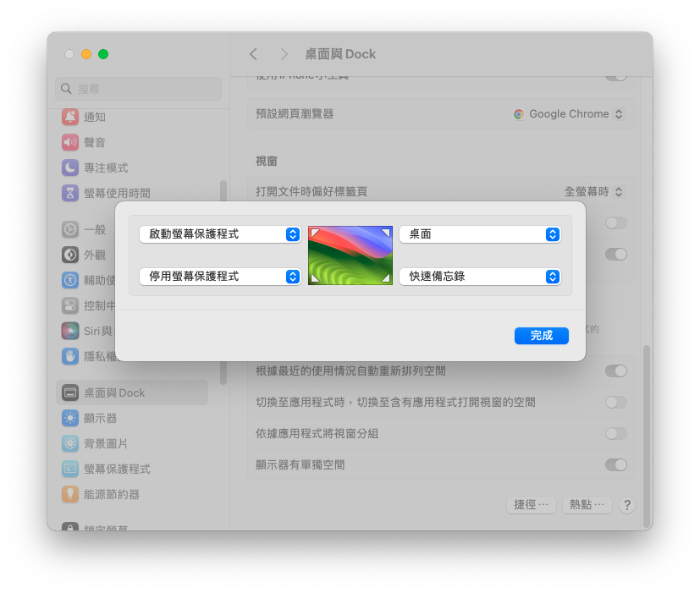This screenshot has height=593, width=700.
Task: Click the ? help button
Action: [627, 505]
